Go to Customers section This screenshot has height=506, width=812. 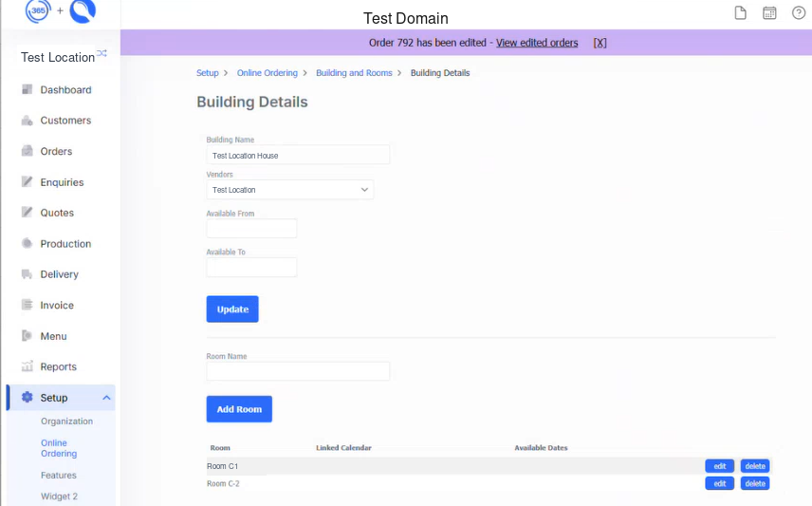pos(65,121)
